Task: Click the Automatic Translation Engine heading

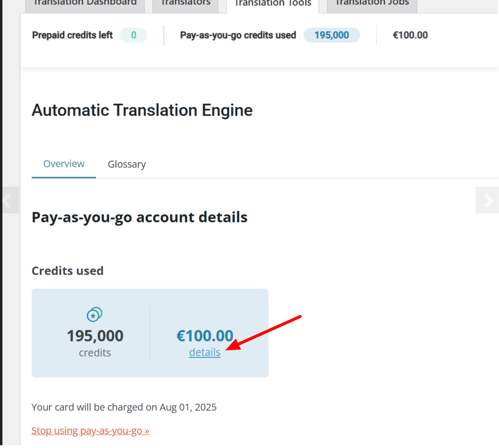Action: click(x=142, y=110)
